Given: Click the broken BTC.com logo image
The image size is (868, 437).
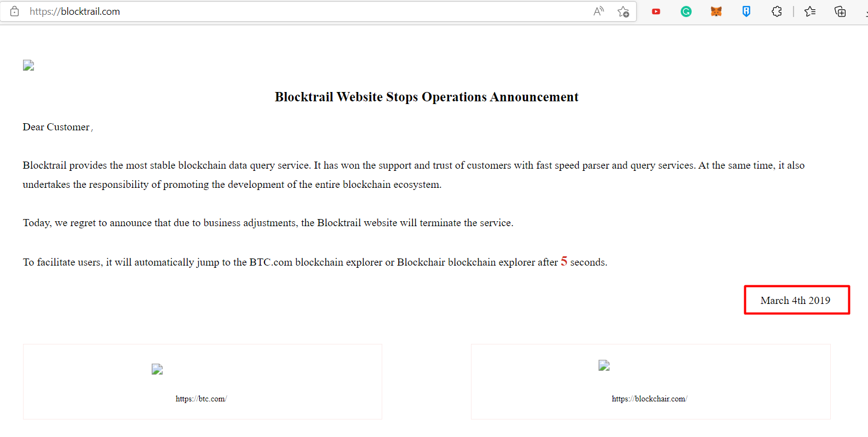Looking at the screenshot, I should pos(157,370).
